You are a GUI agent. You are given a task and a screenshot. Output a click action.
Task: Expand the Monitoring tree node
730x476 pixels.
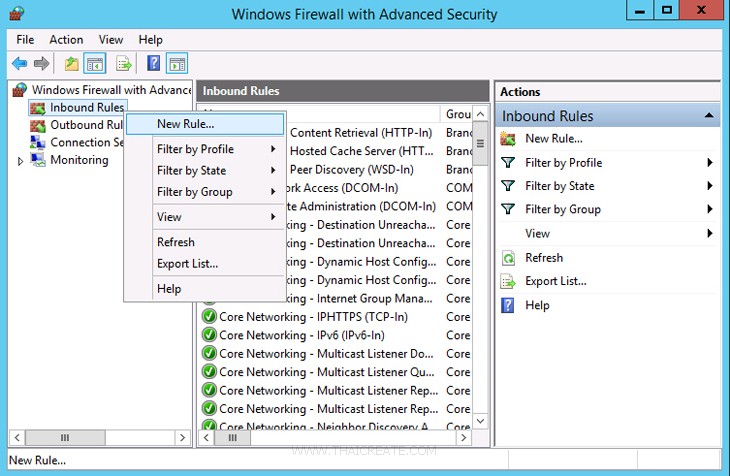coord(20,161)
